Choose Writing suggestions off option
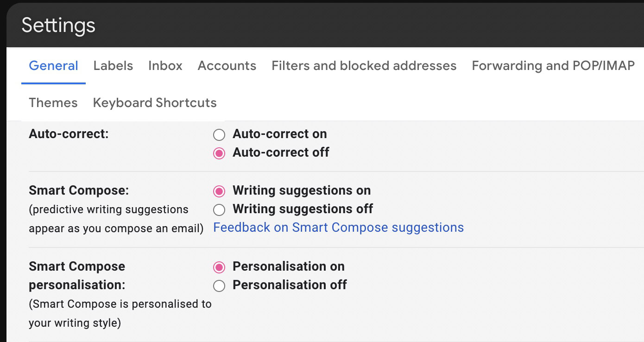 [x=219, y=209]
